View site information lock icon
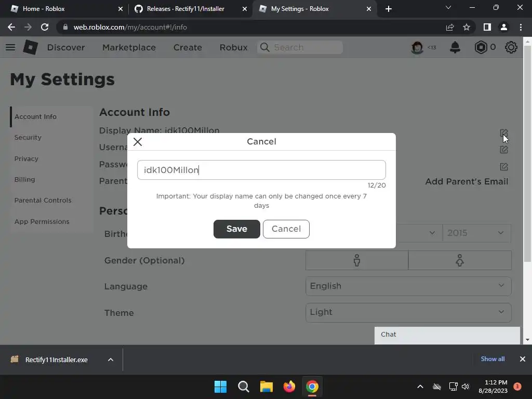This screenshot has height=399, width=532. tap(65, 27)
